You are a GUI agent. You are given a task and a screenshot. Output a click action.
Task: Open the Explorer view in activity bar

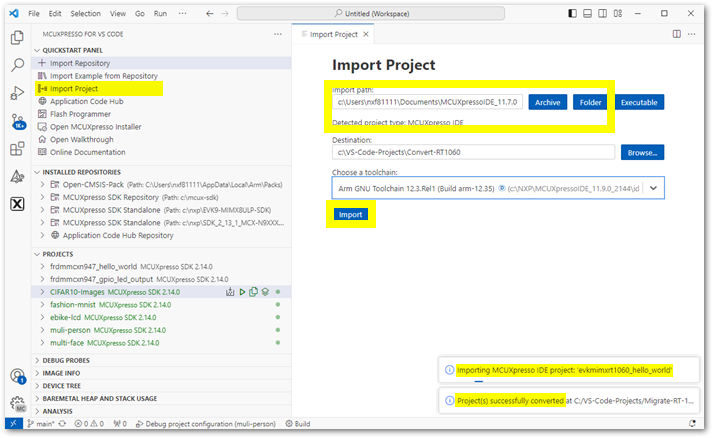(17, 38)
